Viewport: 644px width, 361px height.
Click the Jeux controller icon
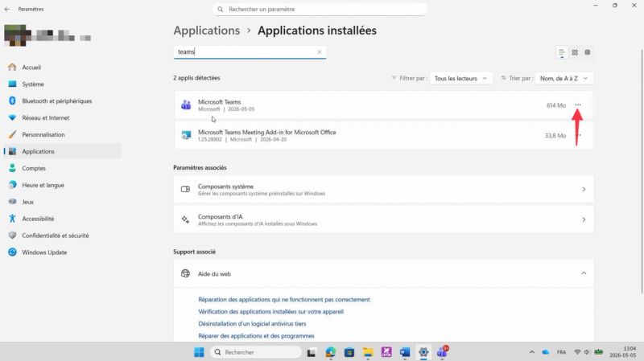pyautogui.click(x=12, y=202)
